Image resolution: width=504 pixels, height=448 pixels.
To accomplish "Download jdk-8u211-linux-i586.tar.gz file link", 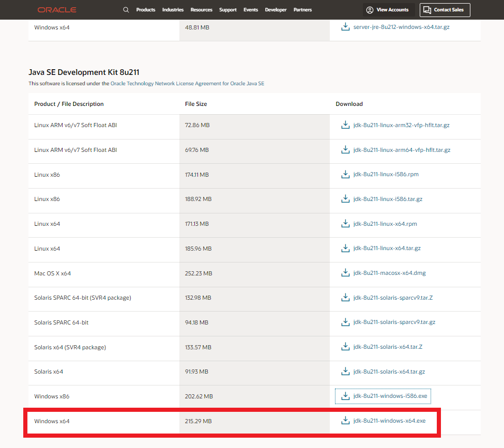I will (x=388, y=199).
